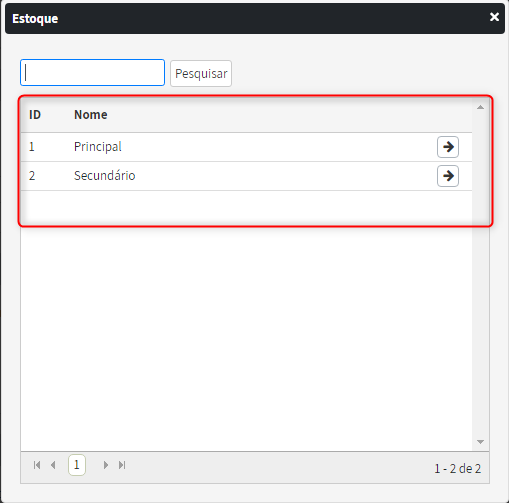The height and width of the screenshot is (503, 509).
Task: Click the scrollbar down arrow
Action: [x=480, y=442]
